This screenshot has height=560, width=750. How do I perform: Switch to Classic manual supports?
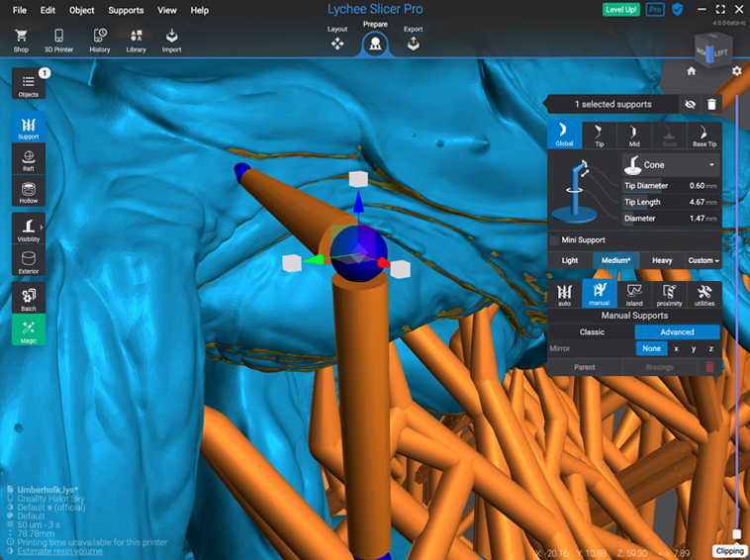pos(592,331)
